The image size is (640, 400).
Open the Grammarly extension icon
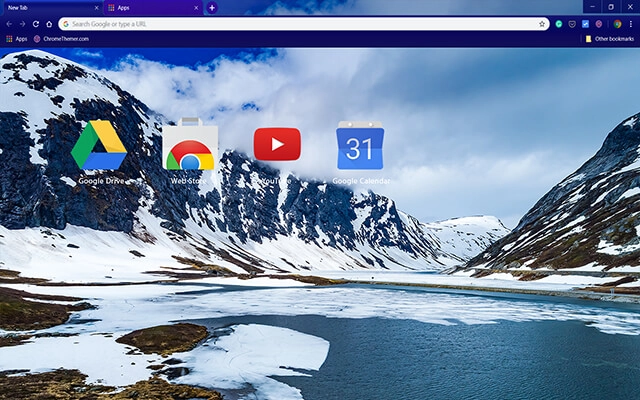(559, 24)
